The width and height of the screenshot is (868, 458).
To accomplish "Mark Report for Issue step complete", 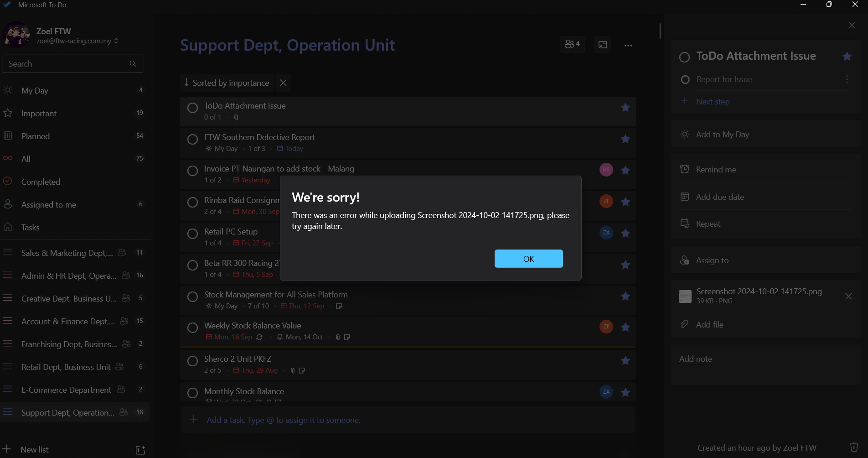I will [685, 80].
